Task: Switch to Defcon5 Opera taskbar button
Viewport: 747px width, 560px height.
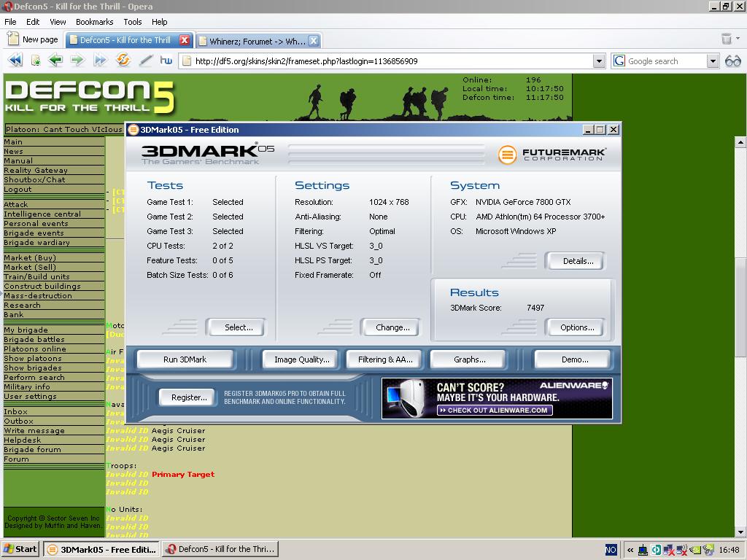Action: tap(220, 549)
